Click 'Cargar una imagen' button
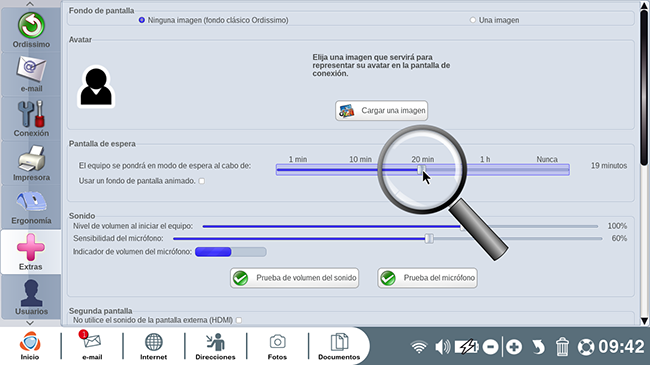The image size is (650, 365). tap(381, 111)
